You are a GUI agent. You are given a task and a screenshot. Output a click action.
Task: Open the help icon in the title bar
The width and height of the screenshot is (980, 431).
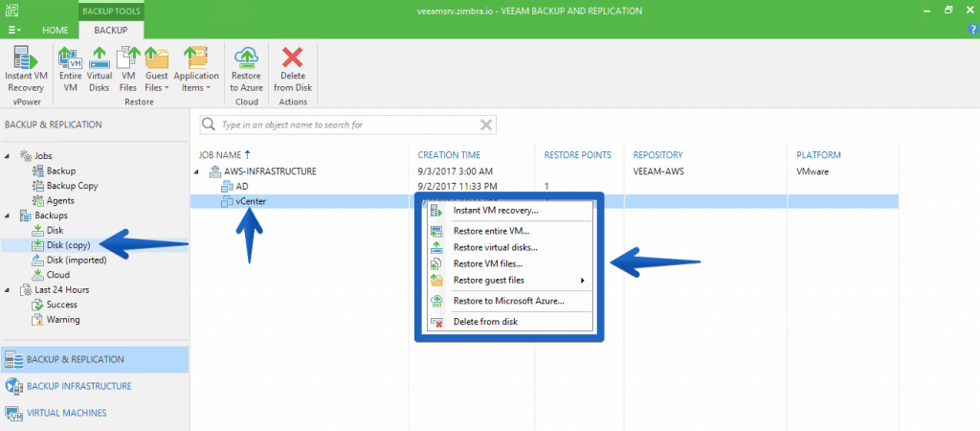(973, 29)
